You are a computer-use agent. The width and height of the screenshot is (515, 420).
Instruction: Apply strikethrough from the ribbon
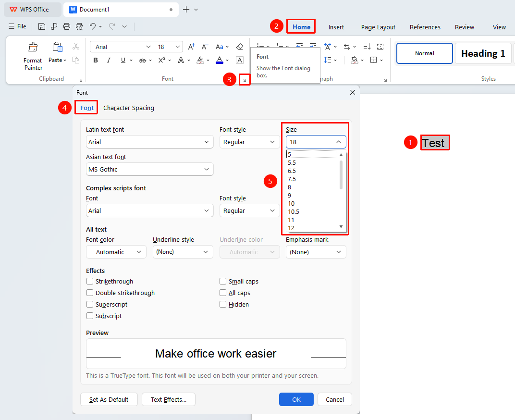pyautogui.click(x=143, y=60)
